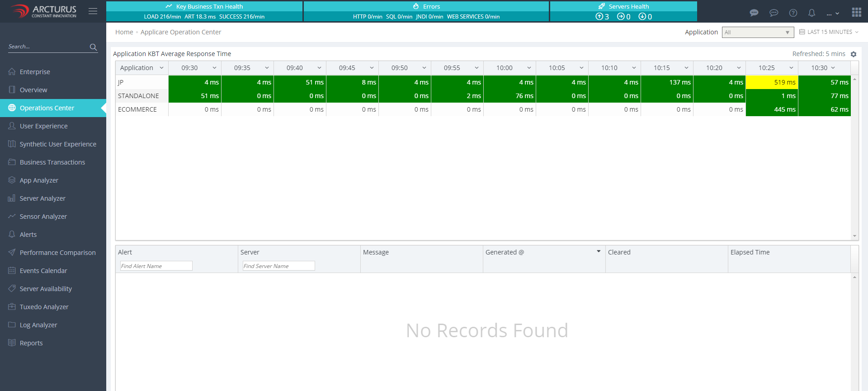Click servers up count indicator
868x391 pixels.
(x=602, y=17)
